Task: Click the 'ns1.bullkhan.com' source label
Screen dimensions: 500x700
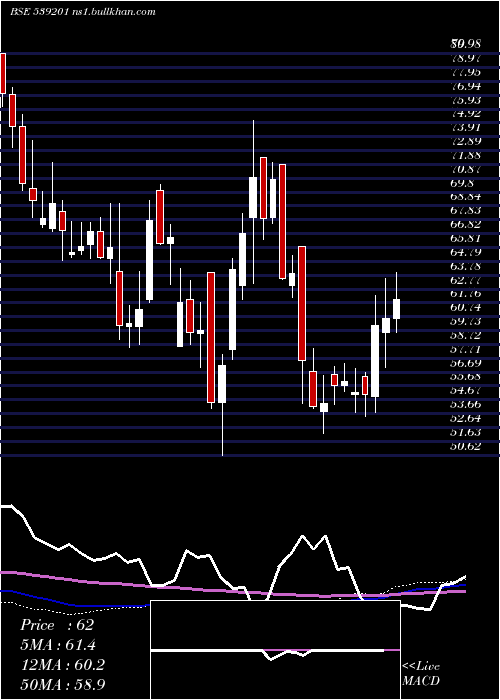Action: [113, 12]
